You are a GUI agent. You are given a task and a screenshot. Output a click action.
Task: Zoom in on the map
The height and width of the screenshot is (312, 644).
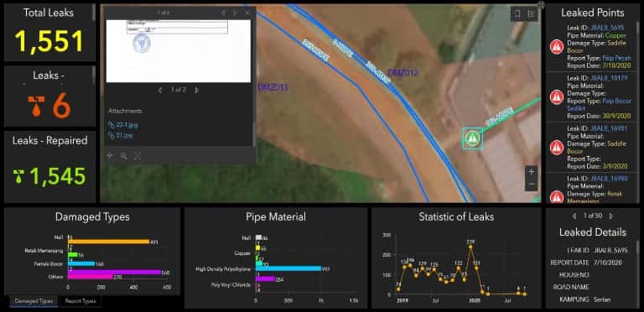click(532, 172)
